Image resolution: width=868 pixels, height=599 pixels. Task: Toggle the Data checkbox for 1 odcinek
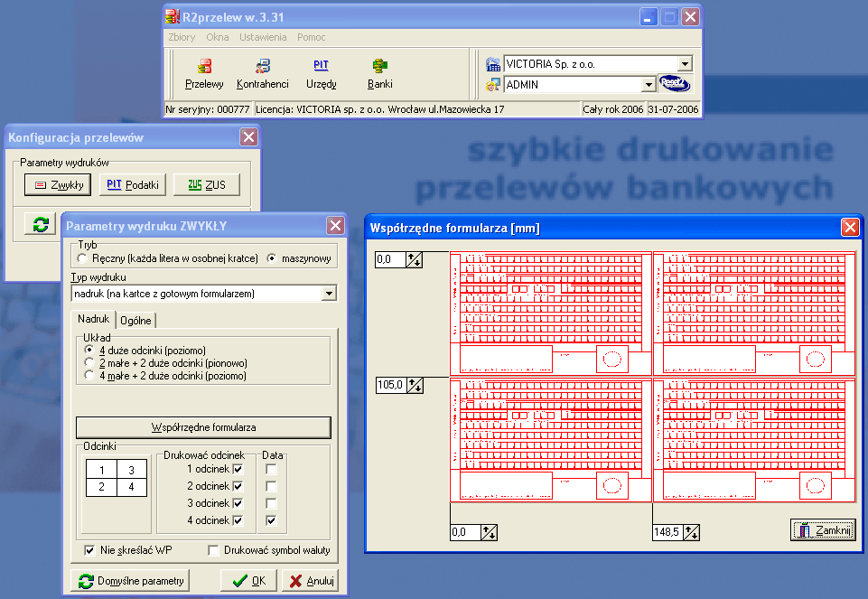coord(271,470)
